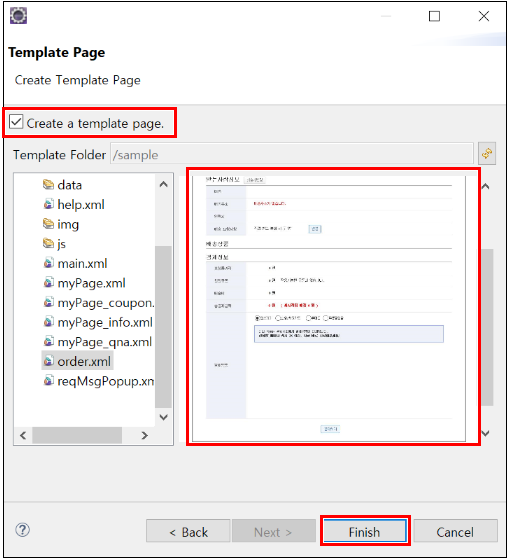Viewport: 507px width, 558px height.
Task: Close the Template Page dialog
Action: (x=484, y=16)
